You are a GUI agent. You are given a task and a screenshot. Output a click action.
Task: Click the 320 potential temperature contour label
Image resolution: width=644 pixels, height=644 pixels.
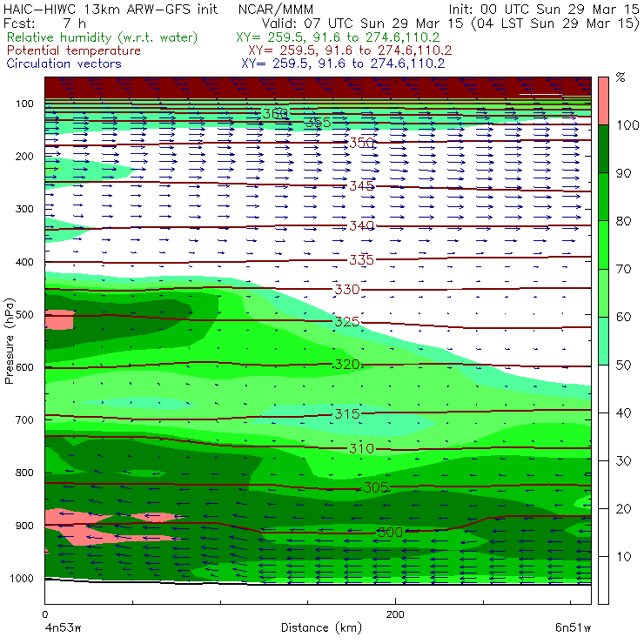(347, 365)
